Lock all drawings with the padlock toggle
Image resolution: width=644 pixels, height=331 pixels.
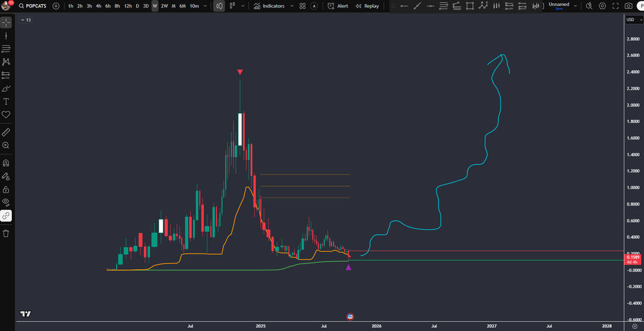click(x=6, y=189)
